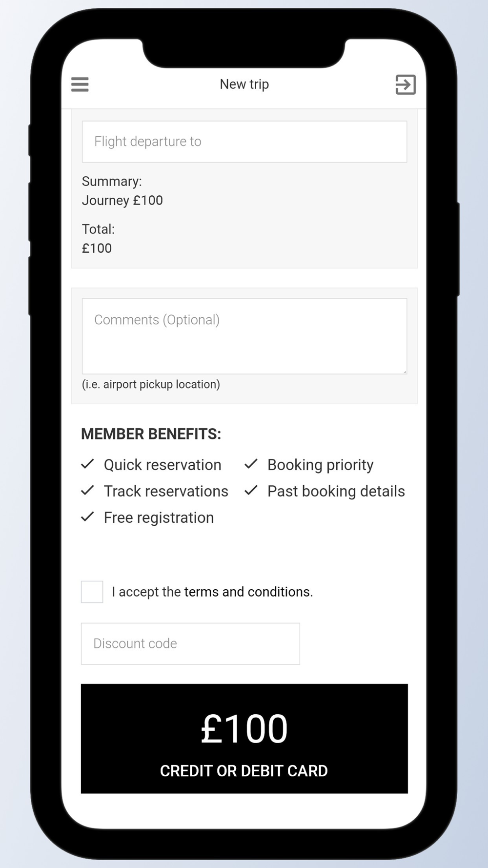Click the Free registration checkmark icon
The width and height of the screenshot is (488, 868).
pos(87,517)
